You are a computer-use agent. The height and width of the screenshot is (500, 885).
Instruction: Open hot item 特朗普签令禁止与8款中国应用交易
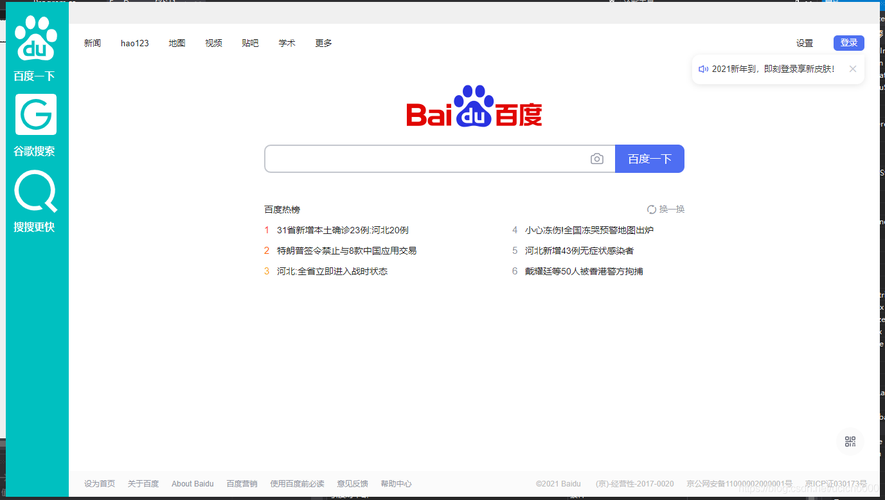click(x=347, y=251)
